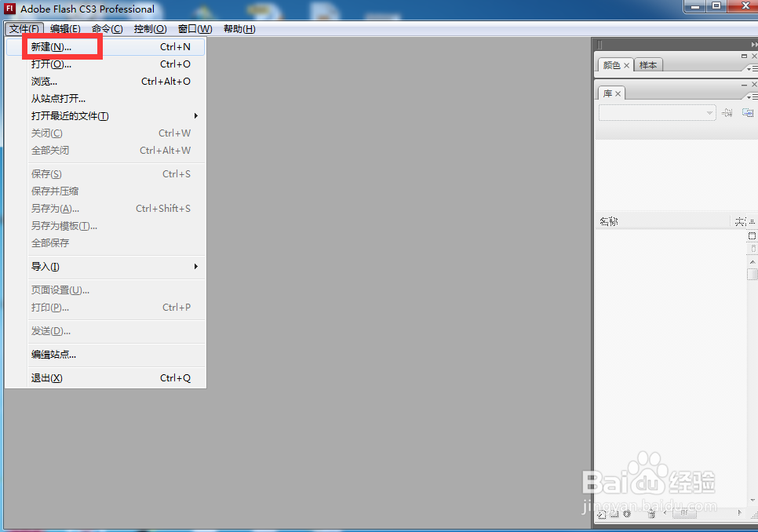Click library vertical scrollbar up arrow
Screen dimensions: 758x532
point(753,262)
